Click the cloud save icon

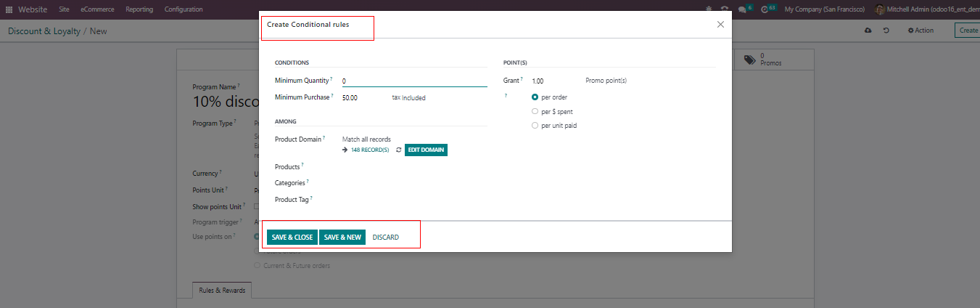(868, 31)
